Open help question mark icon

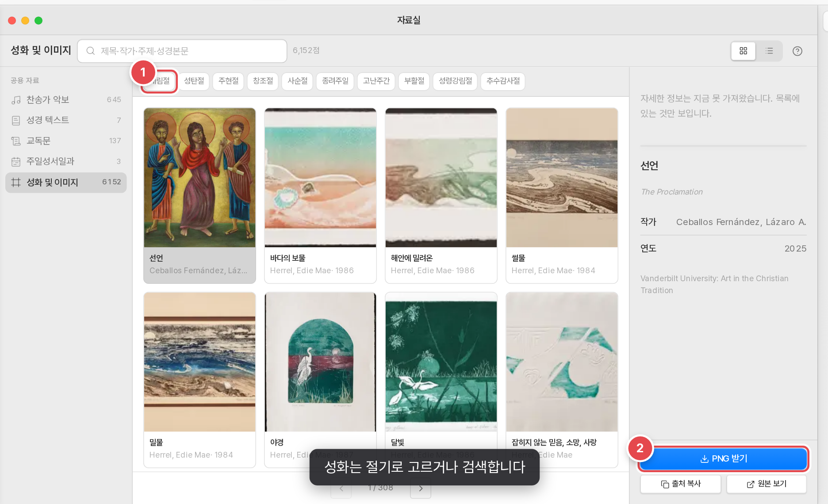click(x=797, y=51)
